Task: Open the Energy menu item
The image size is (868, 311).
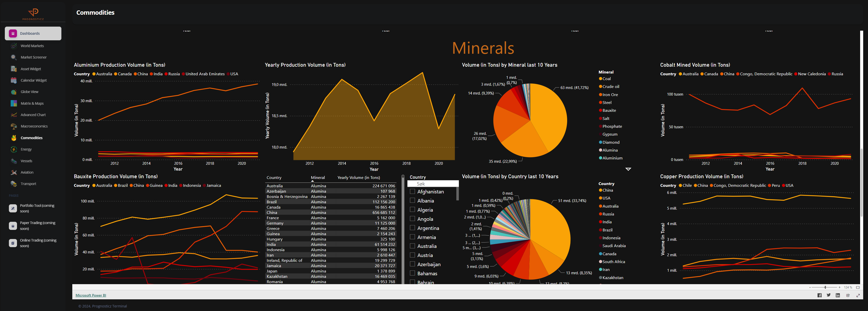Action: (x=26, y=150)
